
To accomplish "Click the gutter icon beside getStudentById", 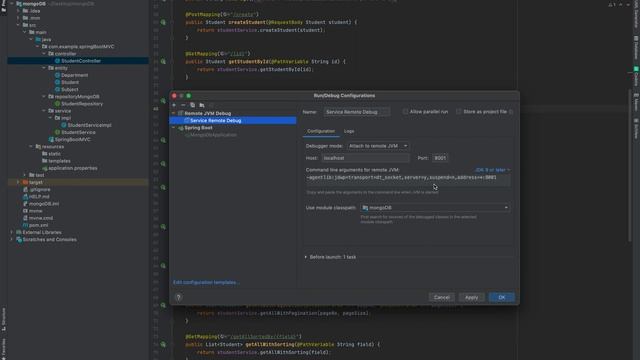I will click(x=163, y=61).
